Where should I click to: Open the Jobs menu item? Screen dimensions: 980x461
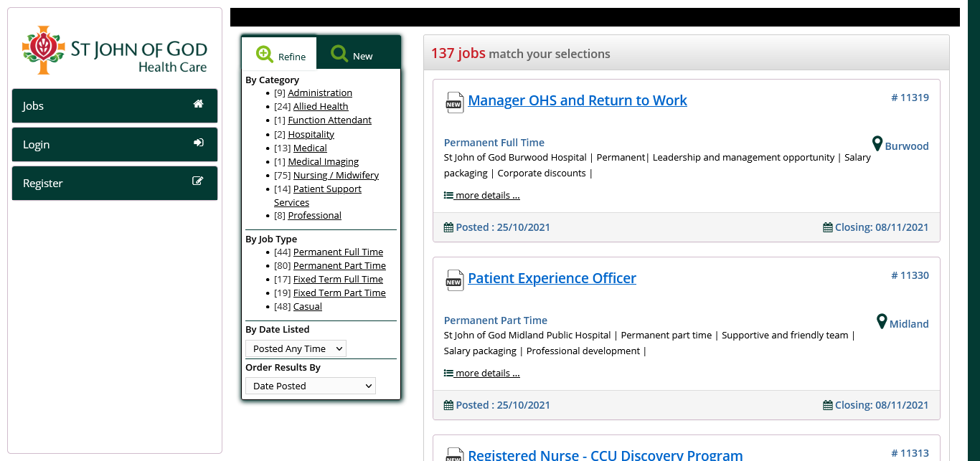[x=115, y=105]
